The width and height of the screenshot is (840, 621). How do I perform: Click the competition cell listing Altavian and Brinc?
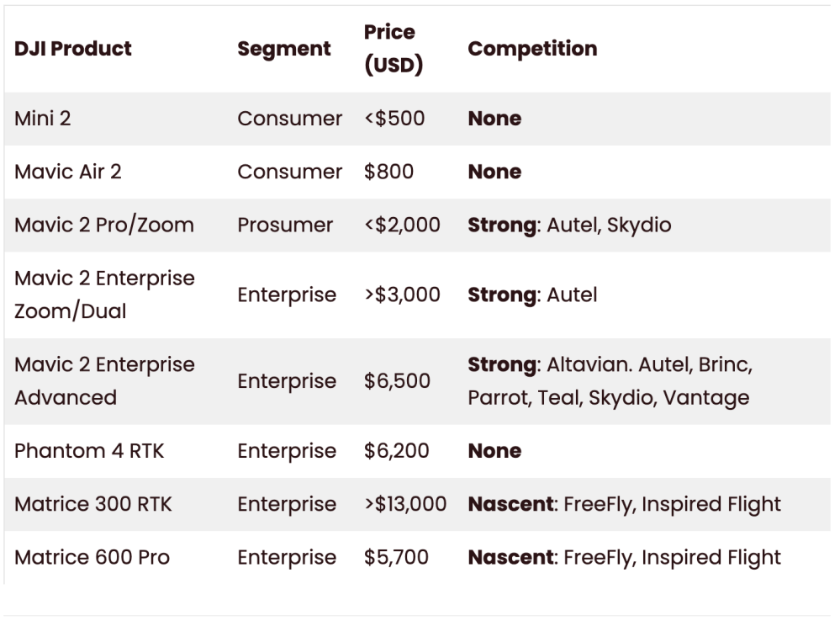610,381
